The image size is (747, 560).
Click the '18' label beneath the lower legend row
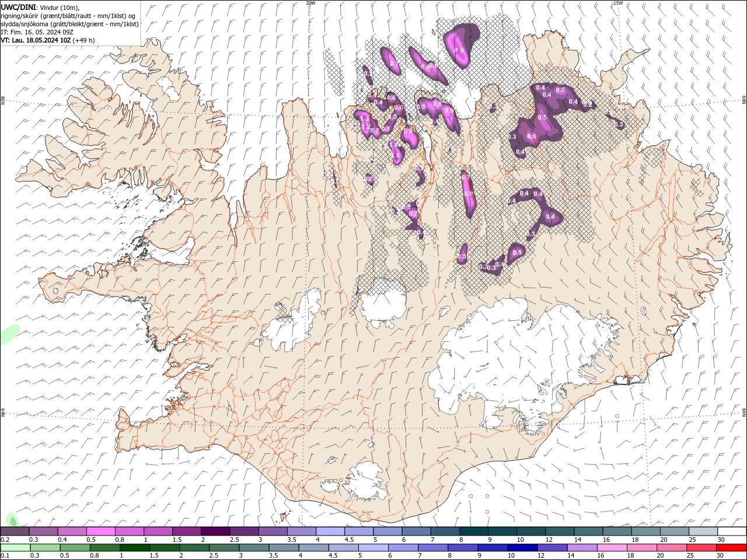coord(631,556)
